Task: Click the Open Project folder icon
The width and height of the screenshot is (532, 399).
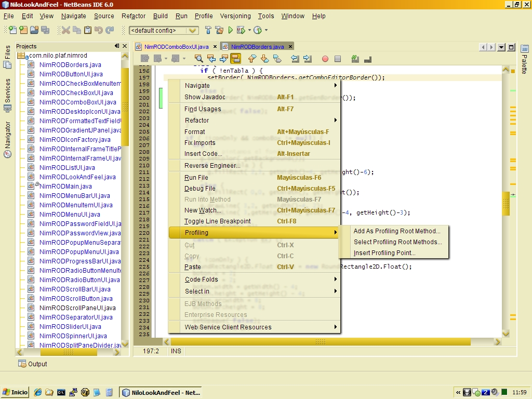Action: point(34,31)
